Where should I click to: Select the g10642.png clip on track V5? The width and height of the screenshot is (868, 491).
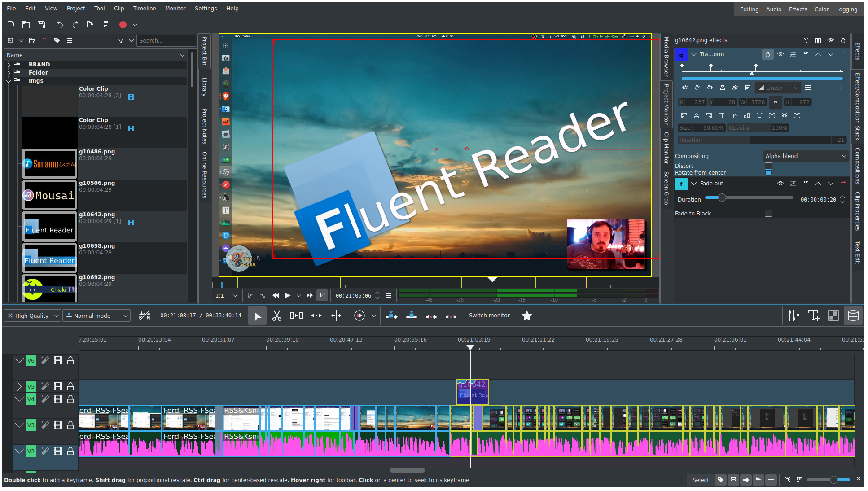click(473, 392)
